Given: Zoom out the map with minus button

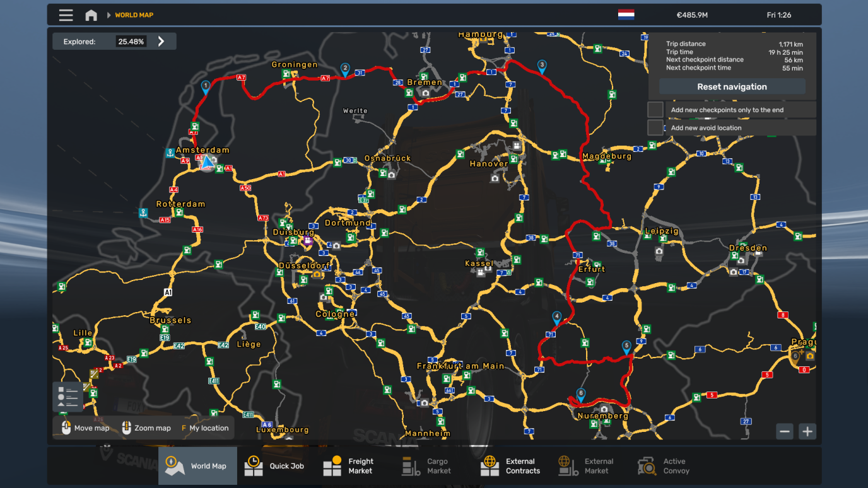Looking at the screenshot, I should (x=785, y=431).
